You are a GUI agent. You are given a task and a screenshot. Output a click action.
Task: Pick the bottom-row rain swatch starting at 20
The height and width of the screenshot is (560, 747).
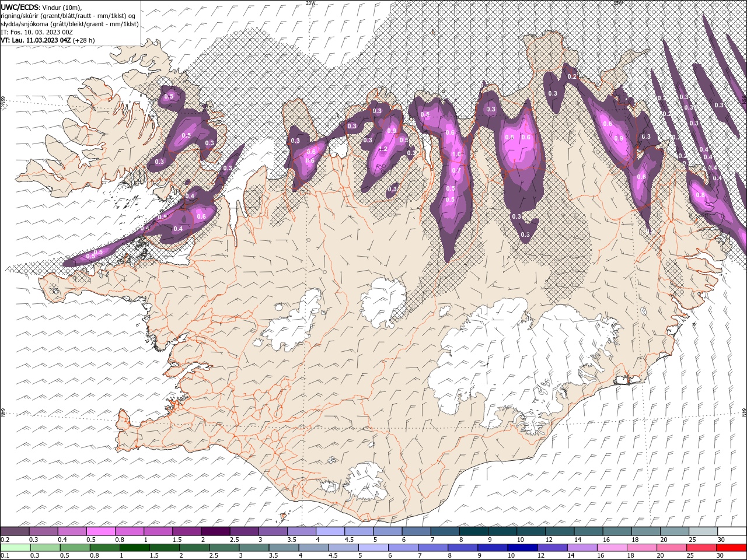(671, 548)
